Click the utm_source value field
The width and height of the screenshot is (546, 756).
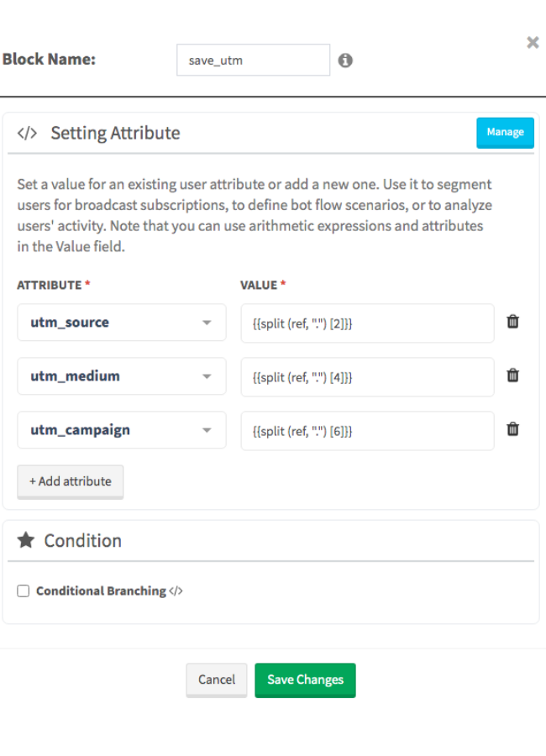[368, 323]
